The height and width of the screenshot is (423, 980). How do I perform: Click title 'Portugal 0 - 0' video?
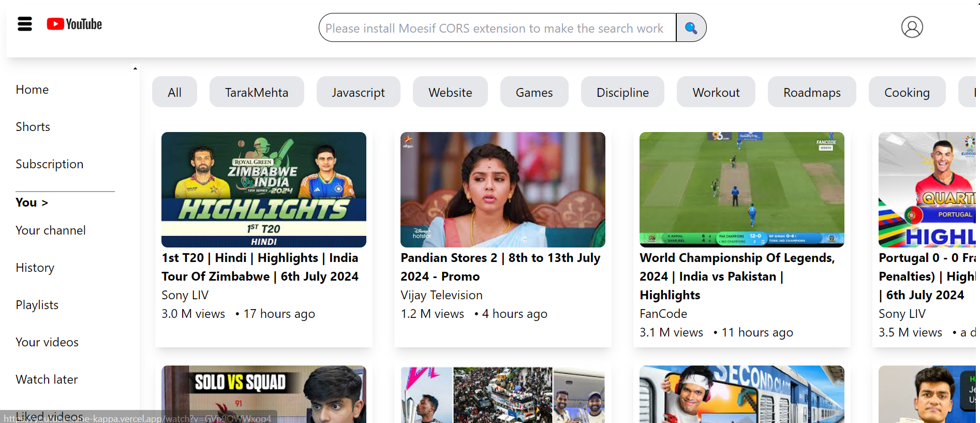pyautogui.click(x=927, y=276)
